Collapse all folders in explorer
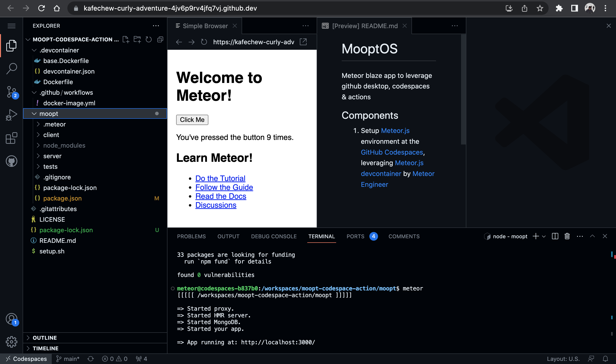 160,39
